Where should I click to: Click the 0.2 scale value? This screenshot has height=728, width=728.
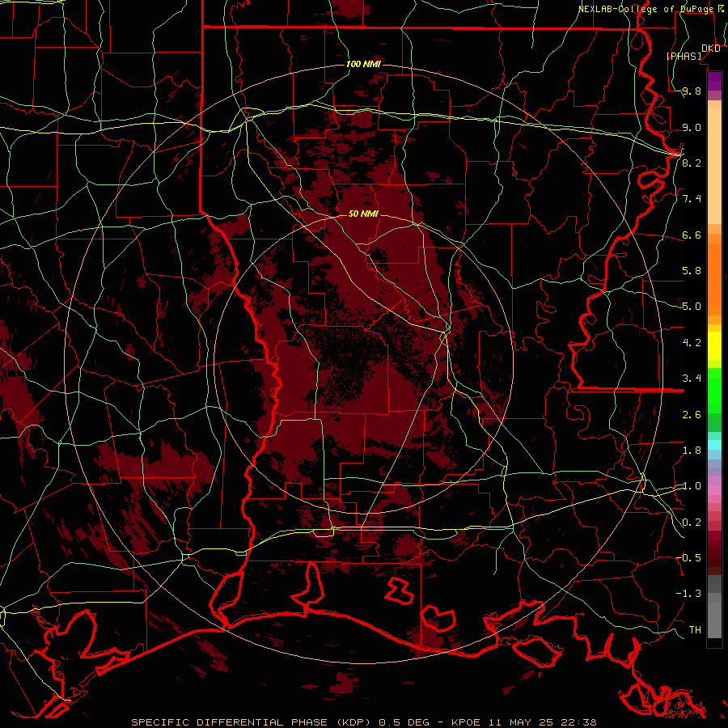(692, 523)
